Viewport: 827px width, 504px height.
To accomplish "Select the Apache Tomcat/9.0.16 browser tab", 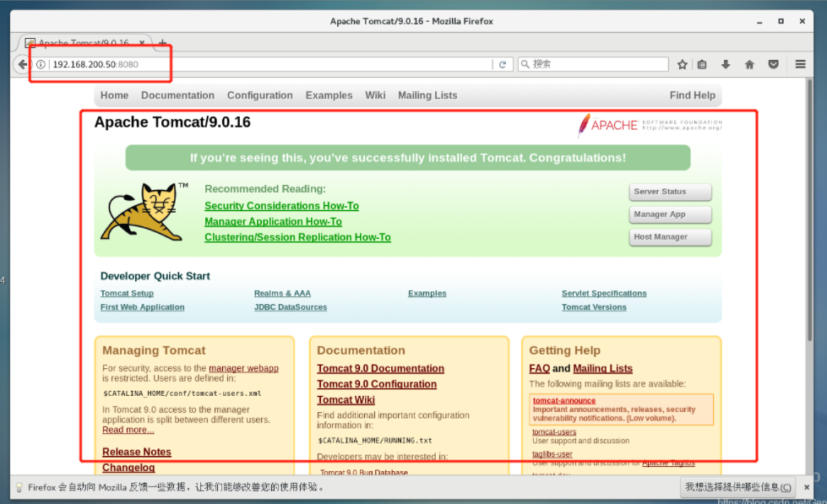I will (84, 43).
